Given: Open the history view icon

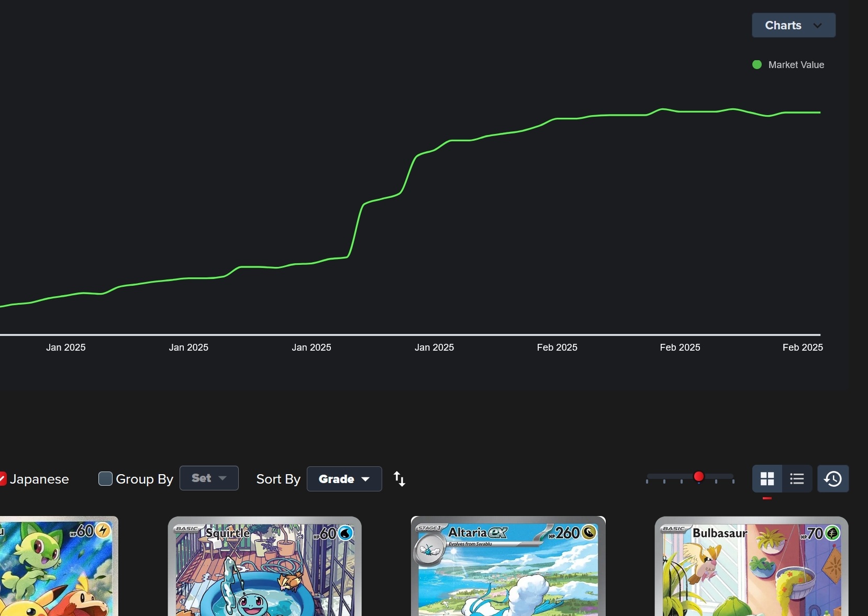Looking at the screenshot, I should [833, 479].
